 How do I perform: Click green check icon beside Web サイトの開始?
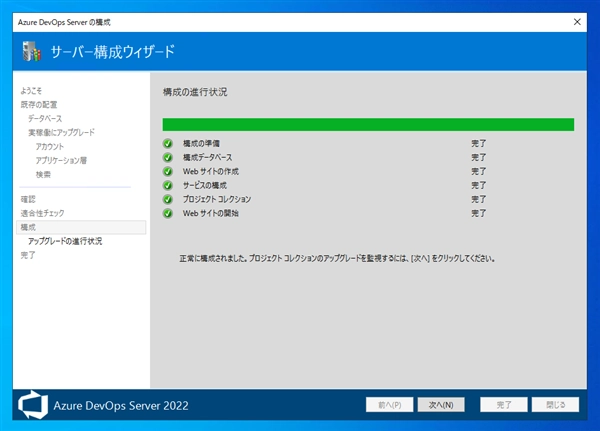168,213
